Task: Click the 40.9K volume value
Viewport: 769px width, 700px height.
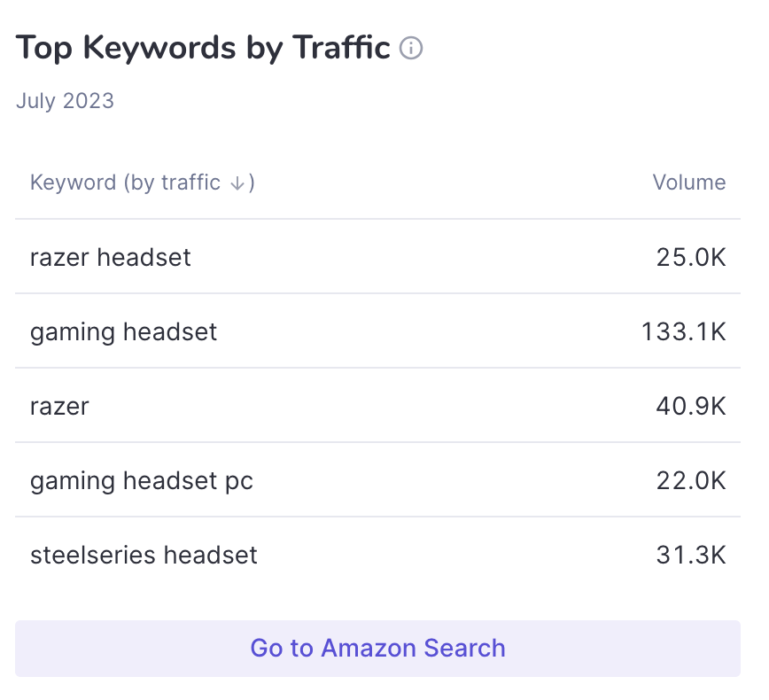Action: tap(691, 406)
